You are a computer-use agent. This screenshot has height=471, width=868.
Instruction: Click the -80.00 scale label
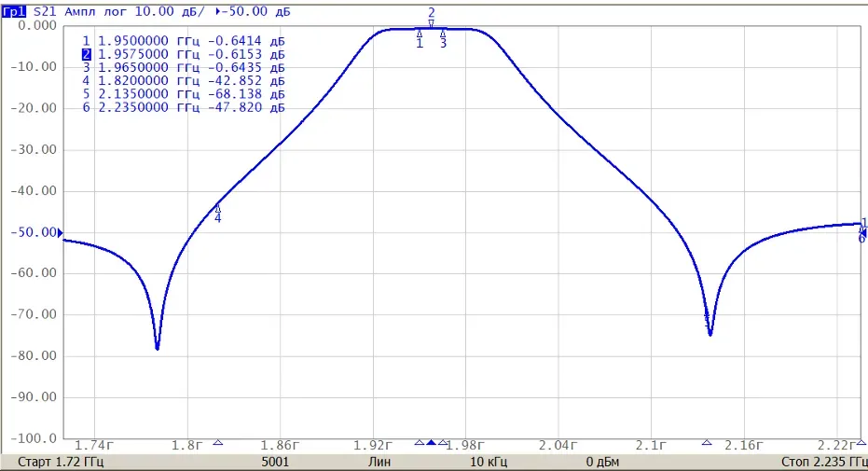point(34,356)
